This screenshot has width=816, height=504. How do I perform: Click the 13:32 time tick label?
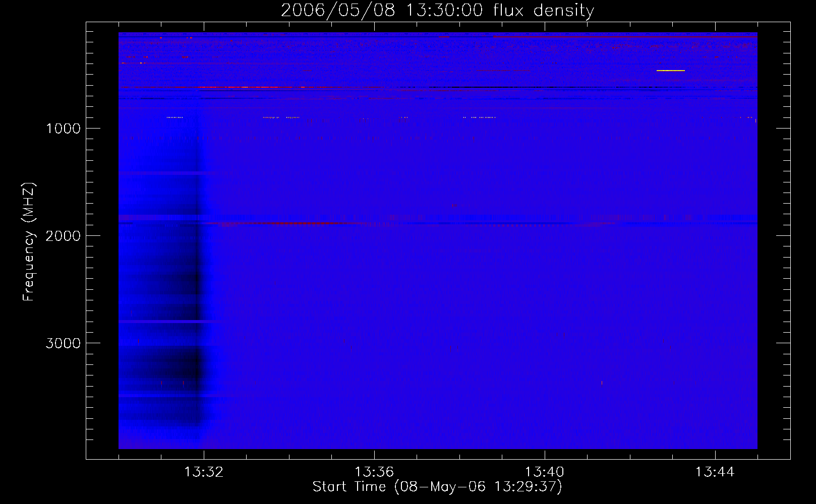click(204, 472)
